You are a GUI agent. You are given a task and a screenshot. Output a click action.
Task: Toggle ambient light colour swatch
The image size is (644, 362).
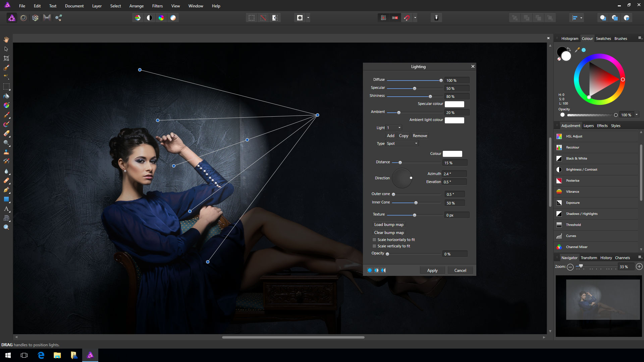(x=453, y=120)
